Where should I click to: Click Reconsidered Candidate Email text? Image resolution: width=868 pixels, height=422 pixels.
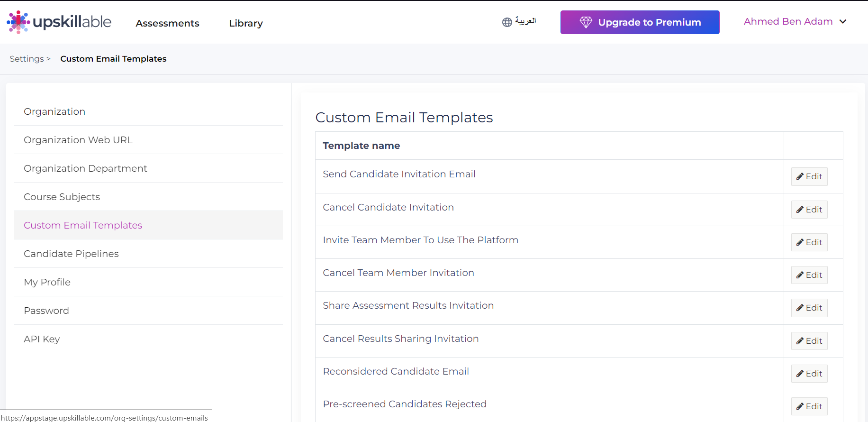click(x=396, y=371)
